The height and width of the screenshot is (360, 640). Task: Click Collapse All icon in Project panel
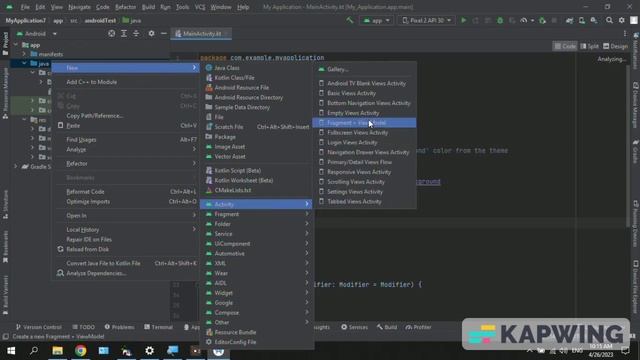136,33
